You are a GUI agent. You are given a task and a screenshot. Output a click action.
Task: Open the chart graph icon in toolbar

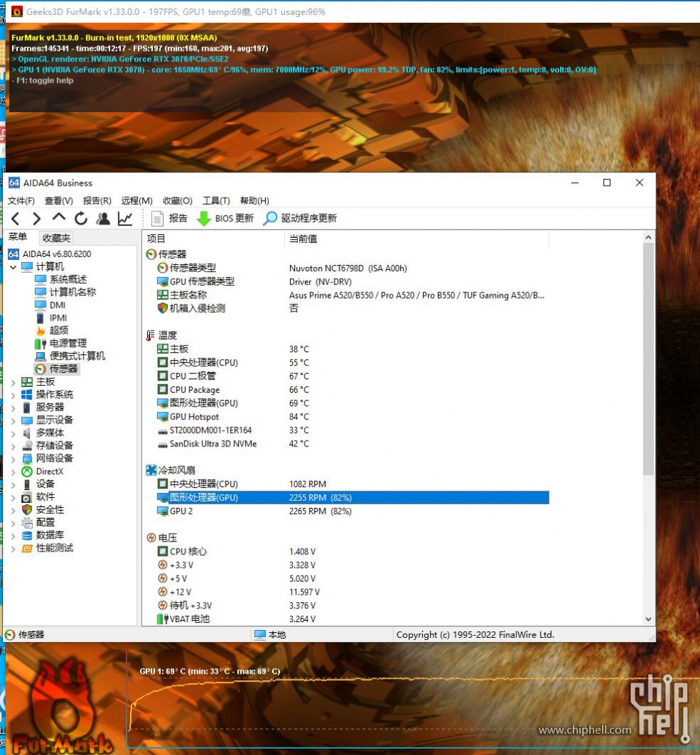pos(125,219)
